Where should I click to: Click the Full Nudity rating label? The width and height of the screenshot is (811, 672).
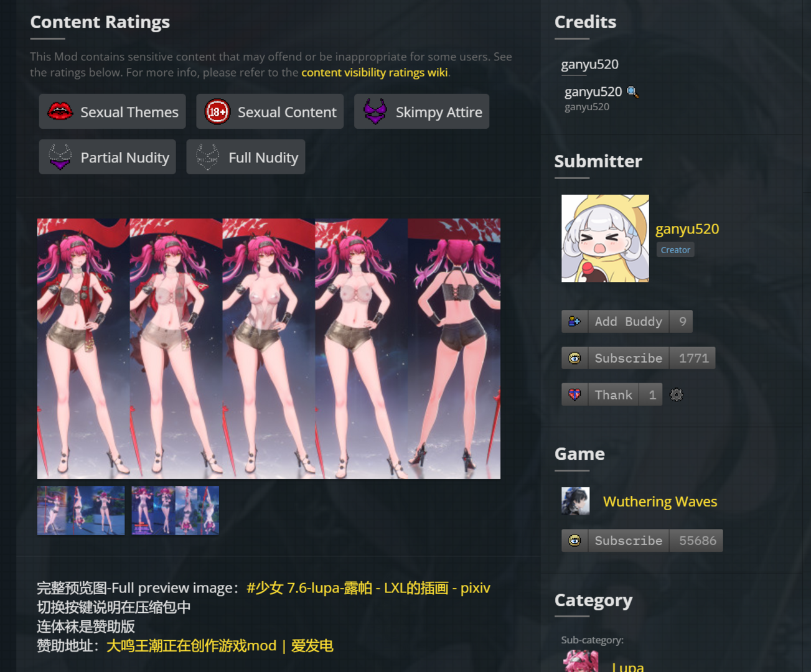(263, 157)
